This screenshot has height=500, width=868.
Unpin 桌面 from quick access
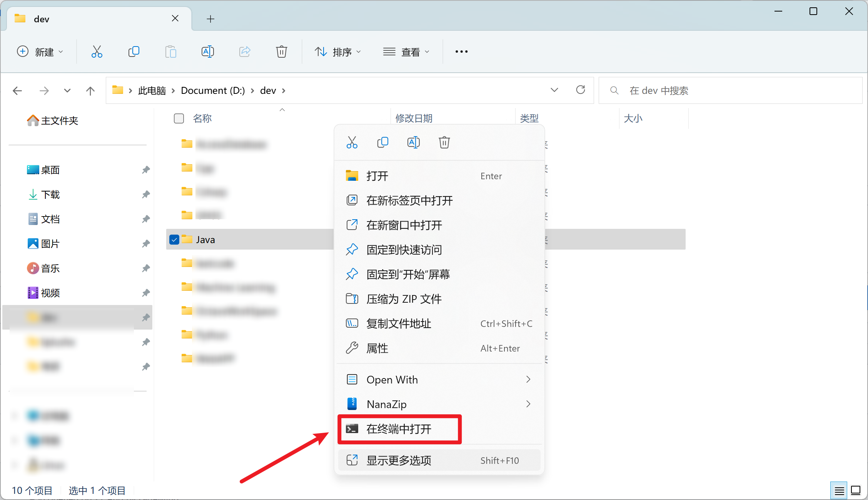coord(146,170)
